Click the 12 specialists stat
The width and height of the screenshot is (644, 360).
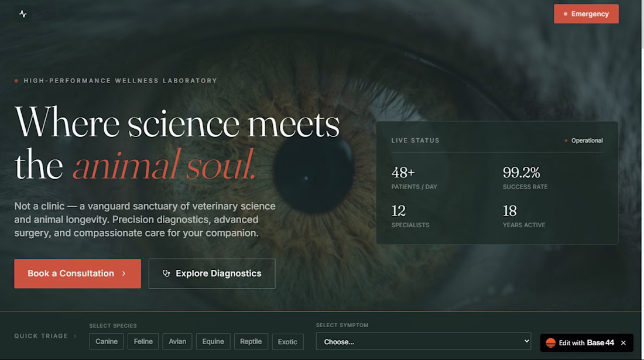click(410, 217)
